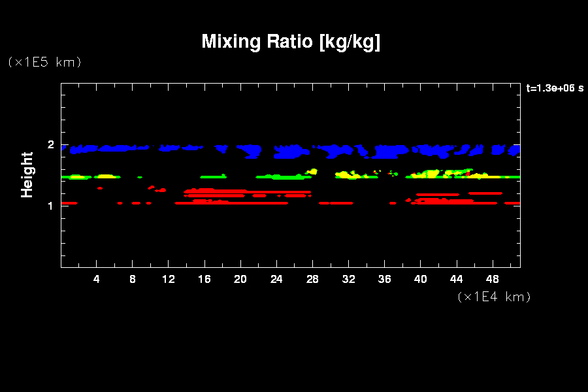The height and width of the screenshot is (392, 588).
Task: Select the (×1E5 km) y-axis scale label
Action: (44, 62)
